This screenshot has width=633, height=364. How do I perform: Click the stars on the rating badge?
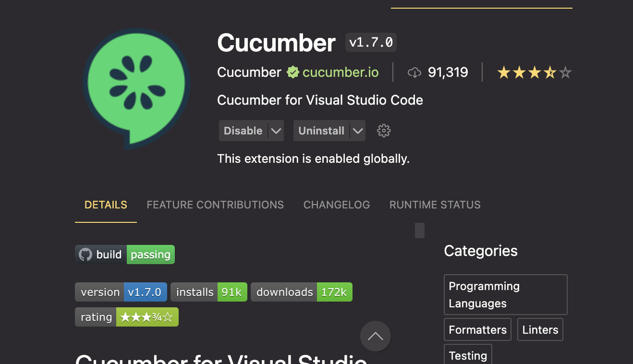(x=147, y=316)
